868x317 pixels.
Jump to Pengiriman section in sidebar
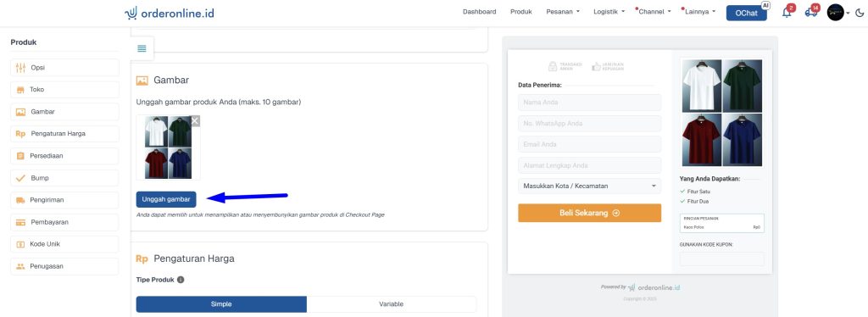tap(64, 200)
